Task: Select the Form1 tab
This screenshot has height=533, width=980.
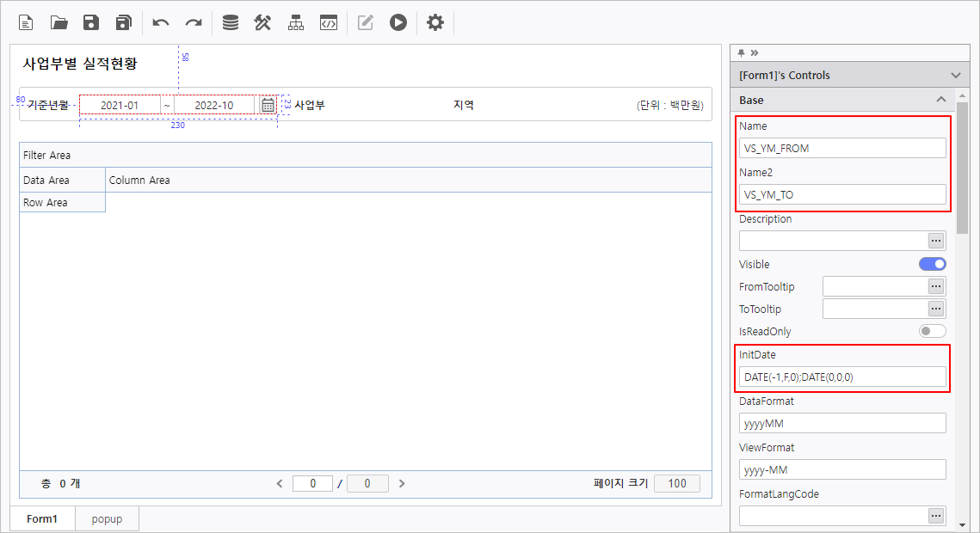Action: [x=42, y=519]
